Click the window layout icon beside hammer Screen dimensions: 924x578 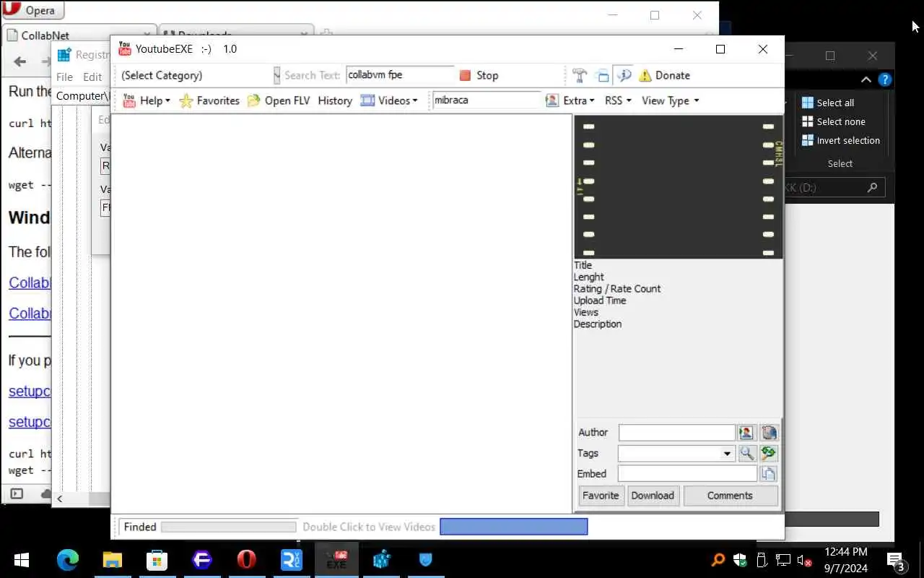[x=601, y=75]
